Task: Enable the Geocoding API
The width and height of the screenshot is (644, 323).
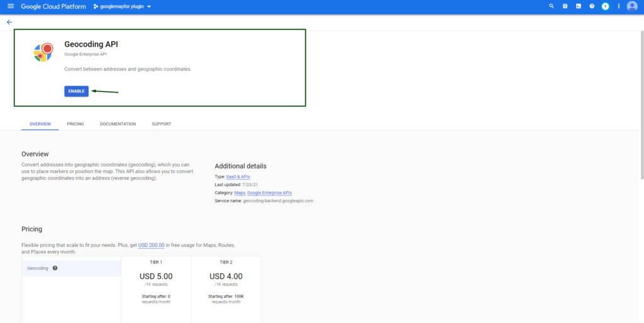Action: [76, 91]
